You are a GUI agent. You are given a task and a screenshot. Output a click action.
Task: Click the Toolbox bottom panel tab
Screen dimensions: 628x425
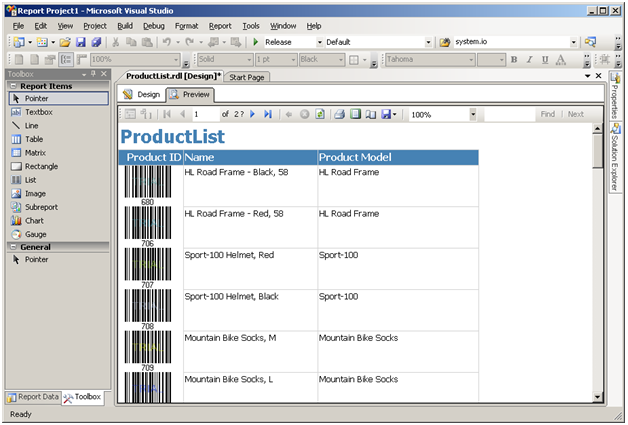coord(83,397)
